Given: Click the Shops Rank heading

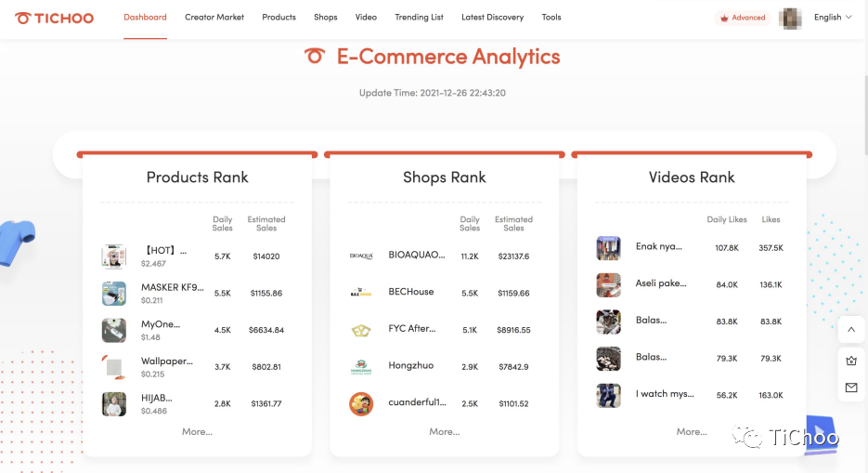Looking at the screenshot, I should click(445, 177).
